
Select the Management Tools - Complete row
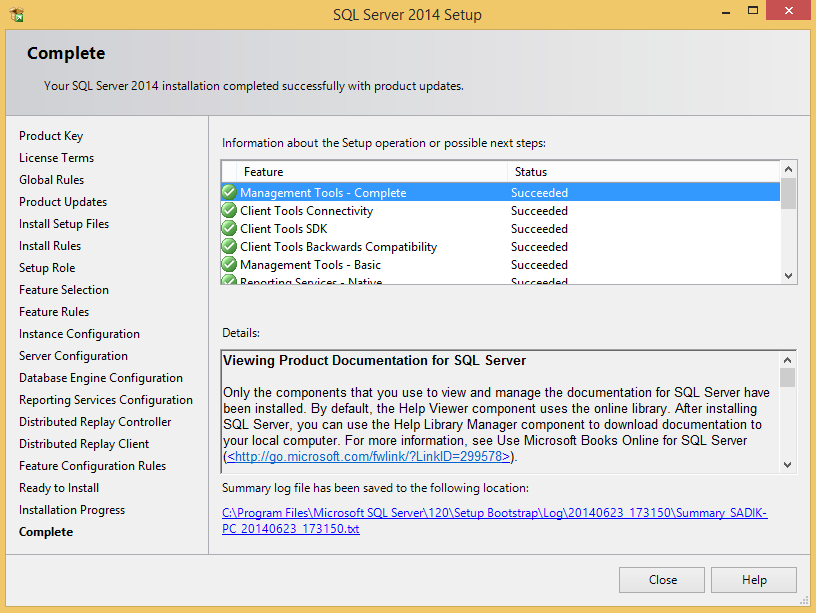tap(501, 192)
